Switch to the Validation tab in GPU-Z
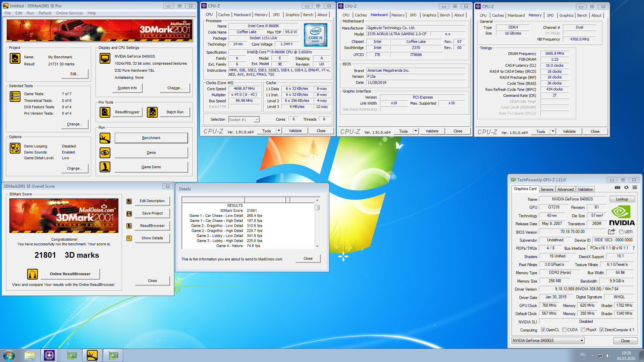 point(585,189)
